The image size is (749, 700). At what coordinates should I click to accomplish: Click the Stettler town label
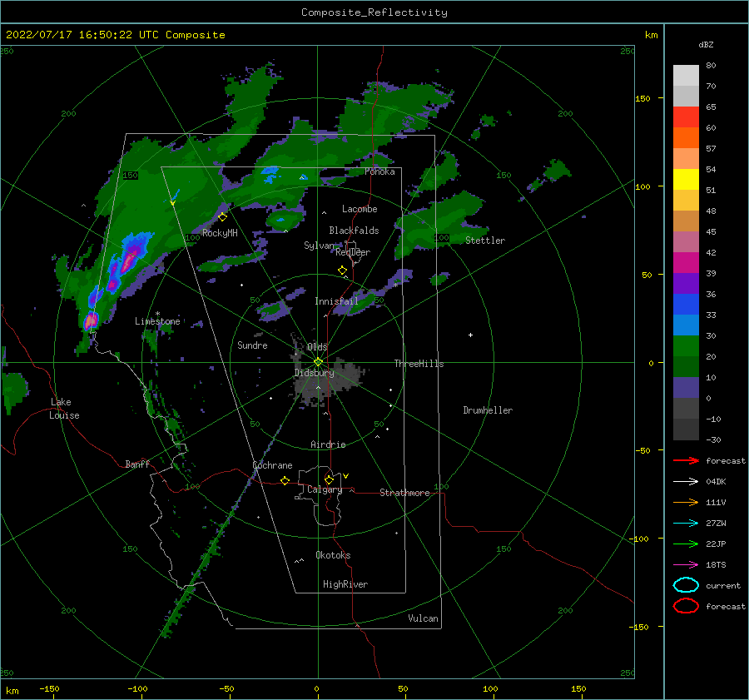click(x=485, y=241)
